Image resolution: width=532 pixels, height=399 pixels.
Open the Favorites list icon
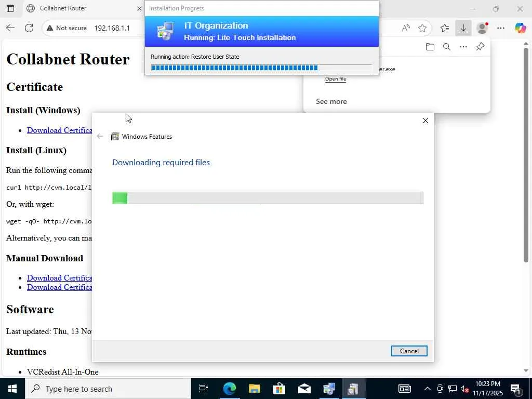click(x=445, y=28)
